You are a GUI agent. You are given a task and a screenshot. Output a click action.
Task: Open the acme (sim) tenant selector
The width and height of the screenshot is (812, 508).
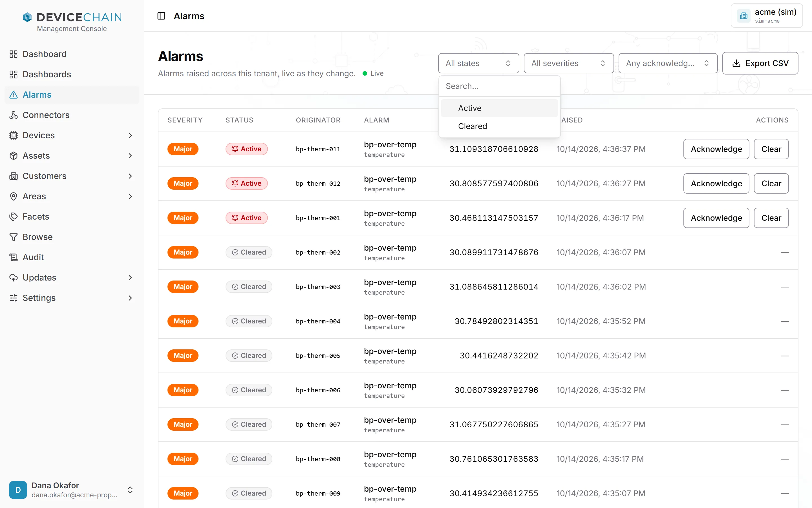(767, 16)
